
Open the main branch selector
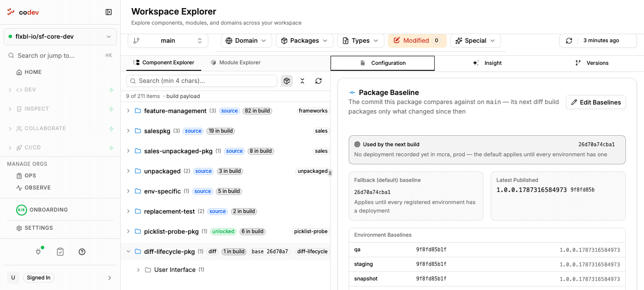[168, 41]
